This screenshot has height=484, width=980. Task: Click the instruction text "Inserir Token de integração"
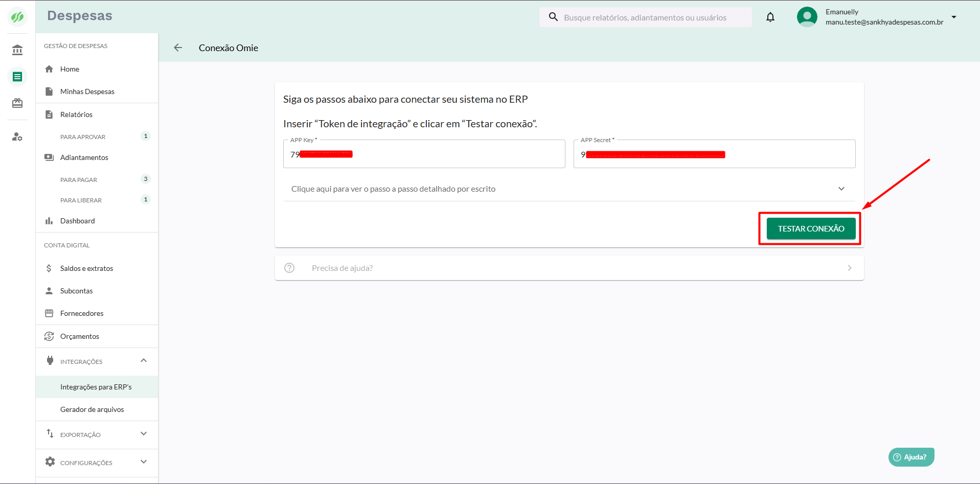point(410,124)
